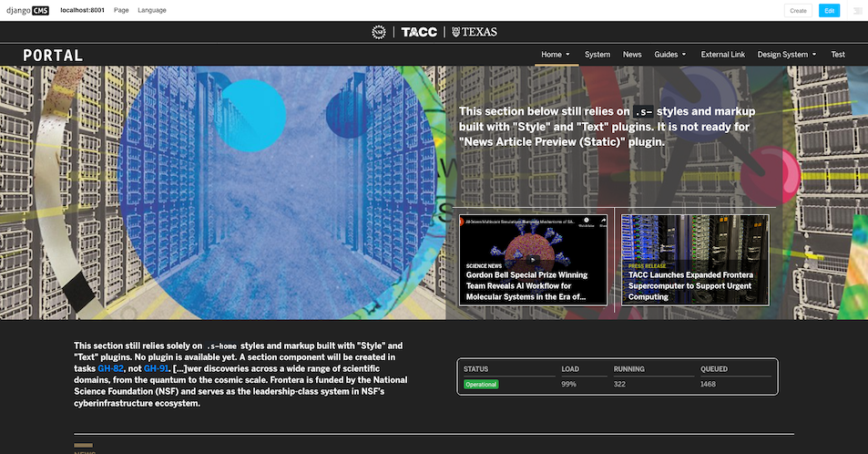Toggle the CMS structure sidebar icon
Screen dimensions: 868x454
857,11
